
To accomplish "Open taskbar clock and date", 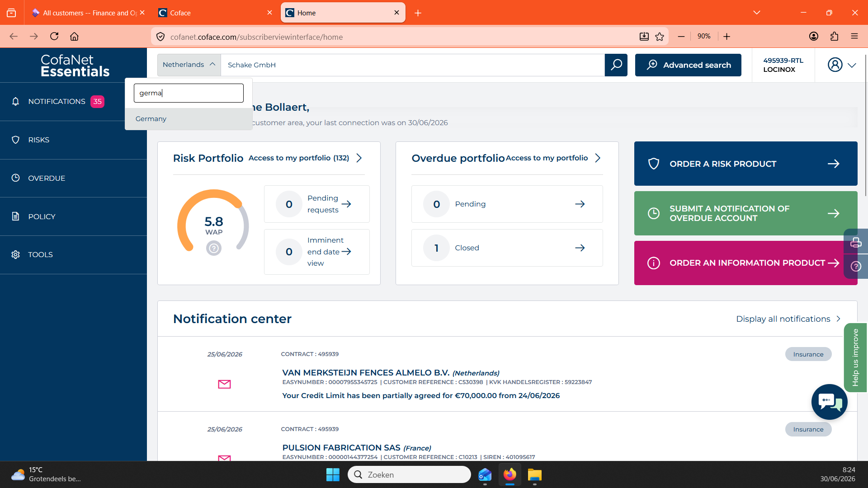I will point(838,474).
